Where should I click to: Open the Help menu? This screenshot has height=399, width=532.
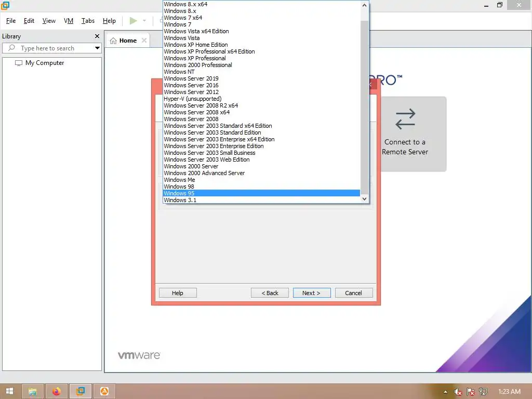click(109, 21)
